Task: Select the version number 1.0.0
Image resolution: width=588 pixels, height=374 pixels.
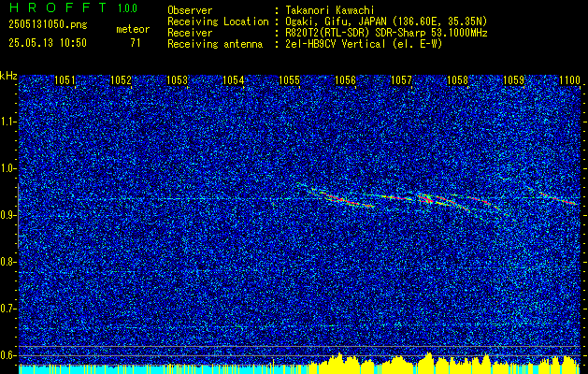Action: [x=127, y=8]
